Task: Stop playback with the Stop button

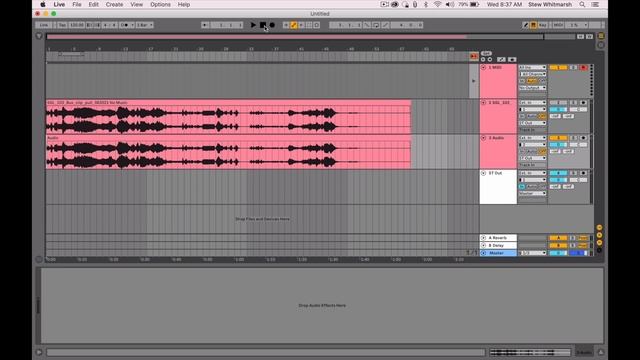Action: coord(263,25)
